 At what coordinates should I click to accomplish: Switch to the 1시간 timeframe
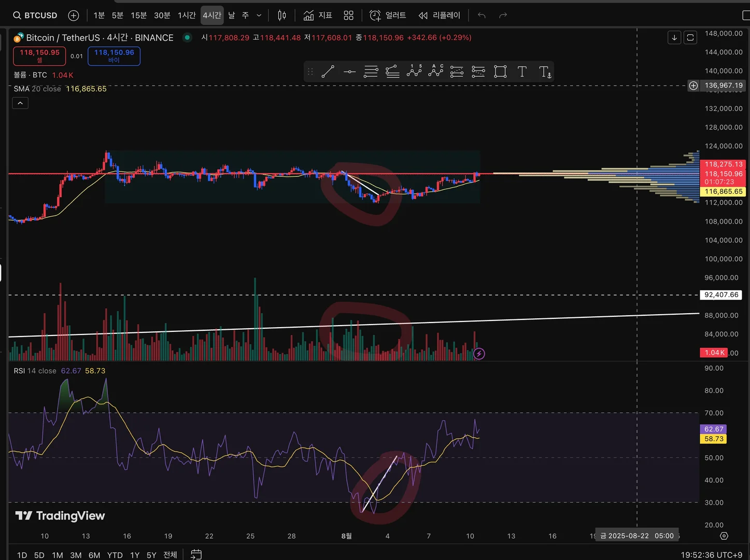[x=187, y=16]
